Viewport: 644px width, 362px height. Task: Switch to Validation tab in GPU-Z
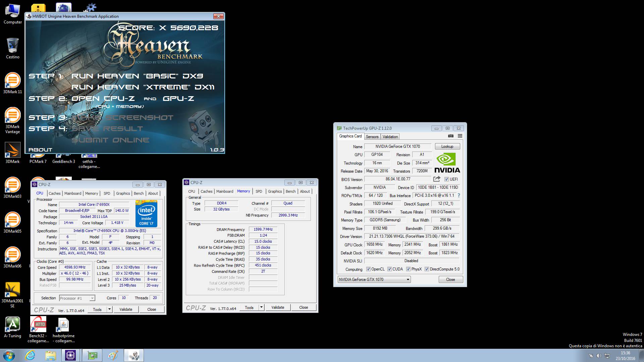390,137
